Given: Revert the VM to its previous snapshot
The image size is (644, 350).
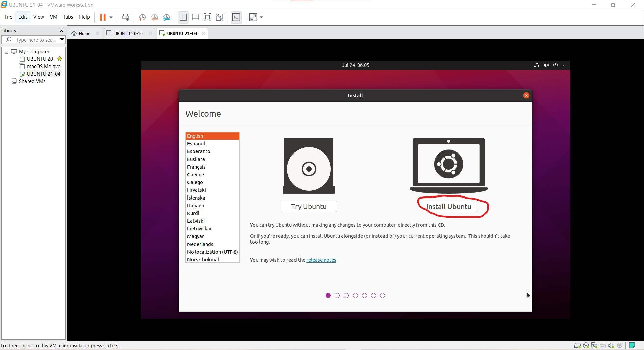Looking at the screenshot, I should click(155, 17).
